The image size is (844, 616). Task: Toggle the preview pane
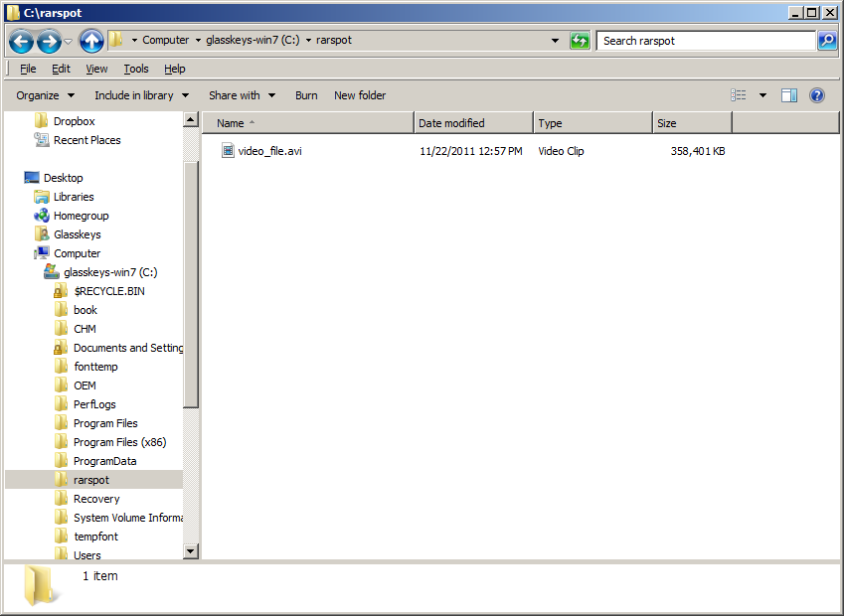tap(789, 95)
